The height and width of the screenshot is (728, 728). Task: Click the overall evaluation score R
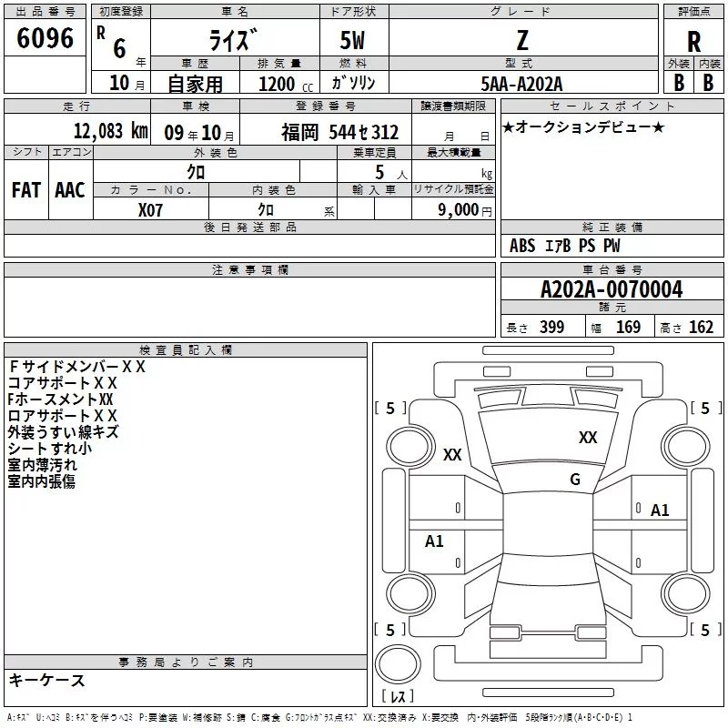click(x=693, y=42)
